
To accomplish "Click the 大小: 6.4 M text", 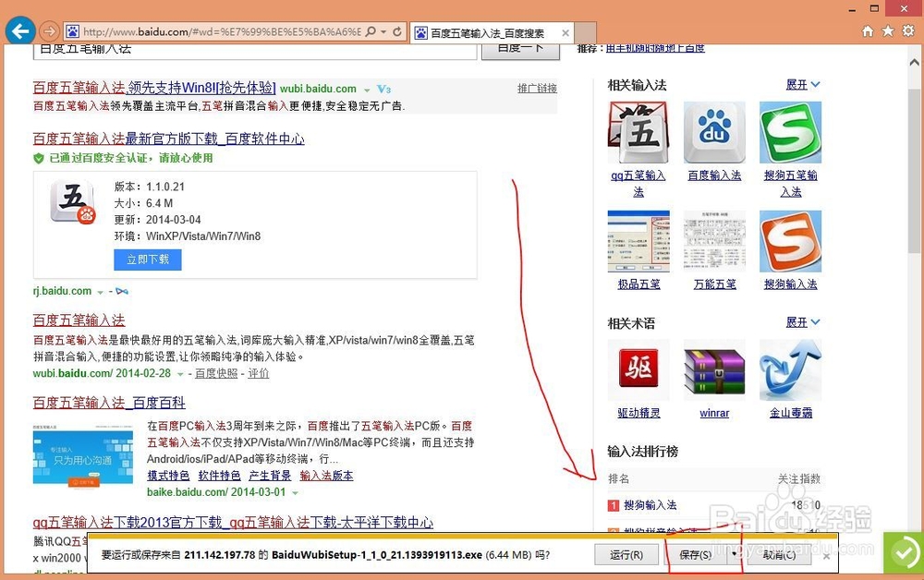I will tap(143, 203).
